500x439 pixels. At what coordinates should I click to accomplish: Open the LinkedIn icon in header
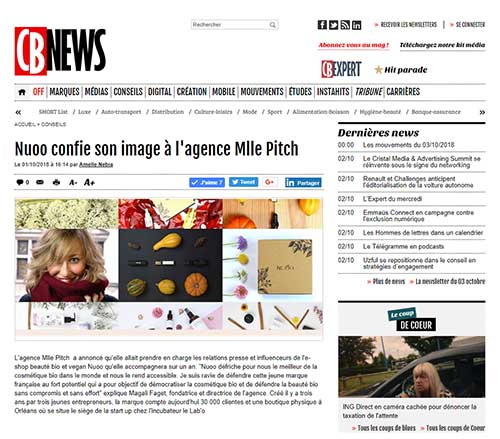356,25
